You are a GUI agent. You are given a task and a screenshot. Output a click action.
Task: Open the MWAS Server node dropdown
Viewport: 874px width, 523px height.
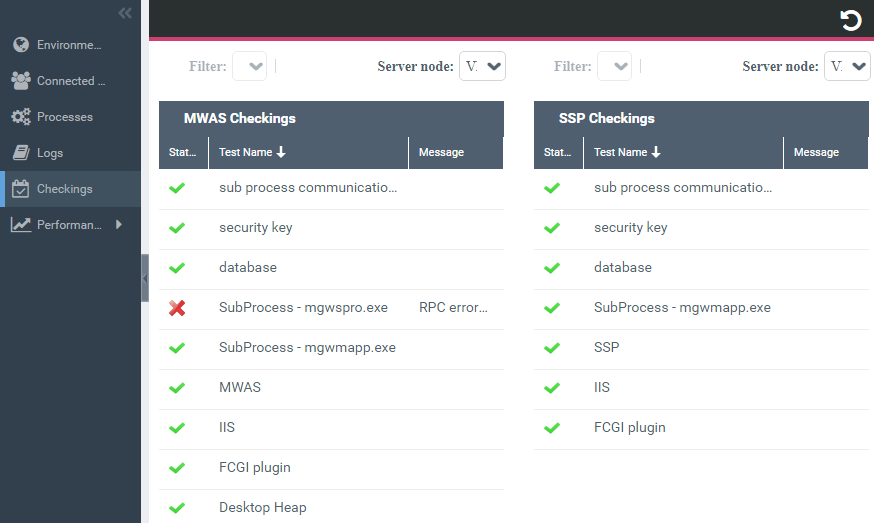click(x=482, y=67)
